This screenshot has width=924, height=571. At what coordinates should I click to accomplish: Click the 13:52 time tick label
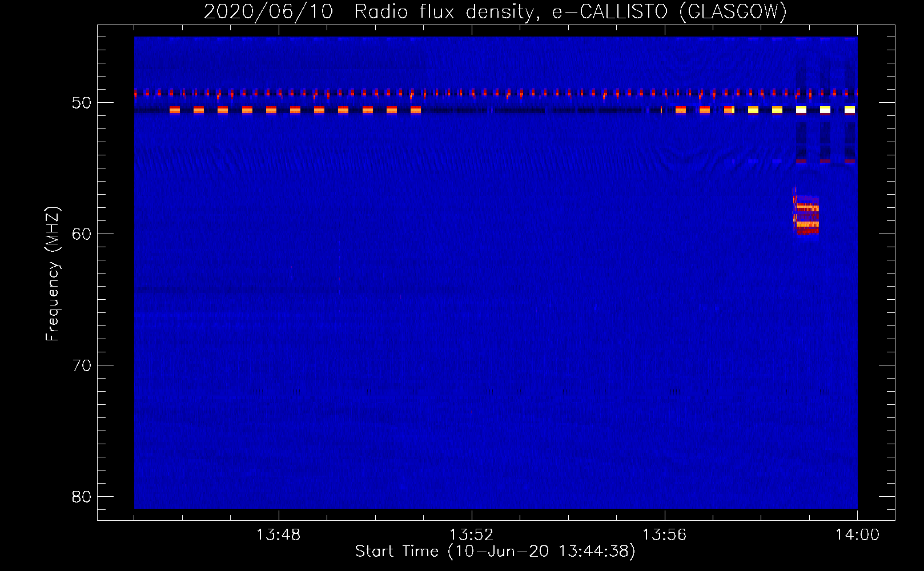point(471,535)
